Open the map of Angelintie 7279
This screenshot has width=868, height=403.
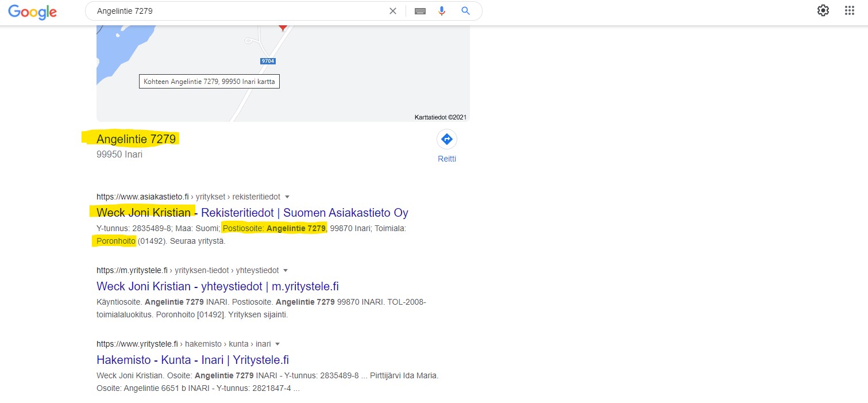(283, 73)
